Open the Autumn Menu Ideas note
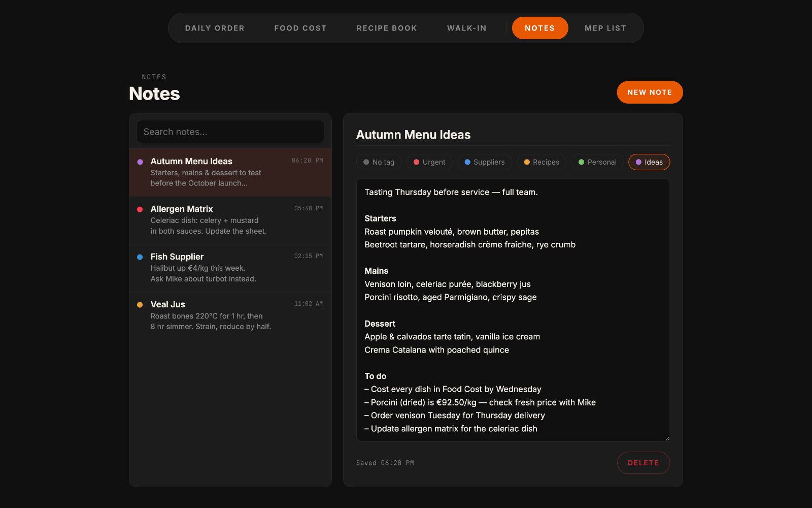Screen dimensions: 812x508 (x=230, y=172)
